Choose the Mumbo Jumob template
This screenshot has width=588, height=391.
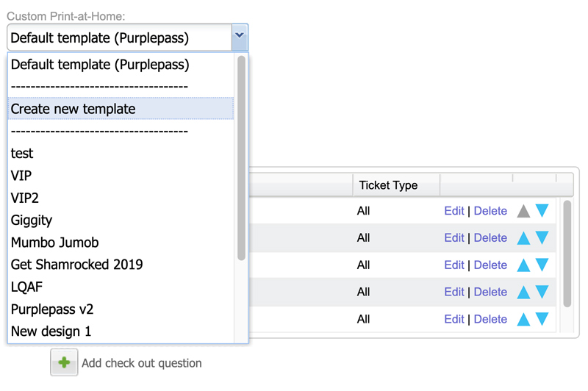click(121, 243)
